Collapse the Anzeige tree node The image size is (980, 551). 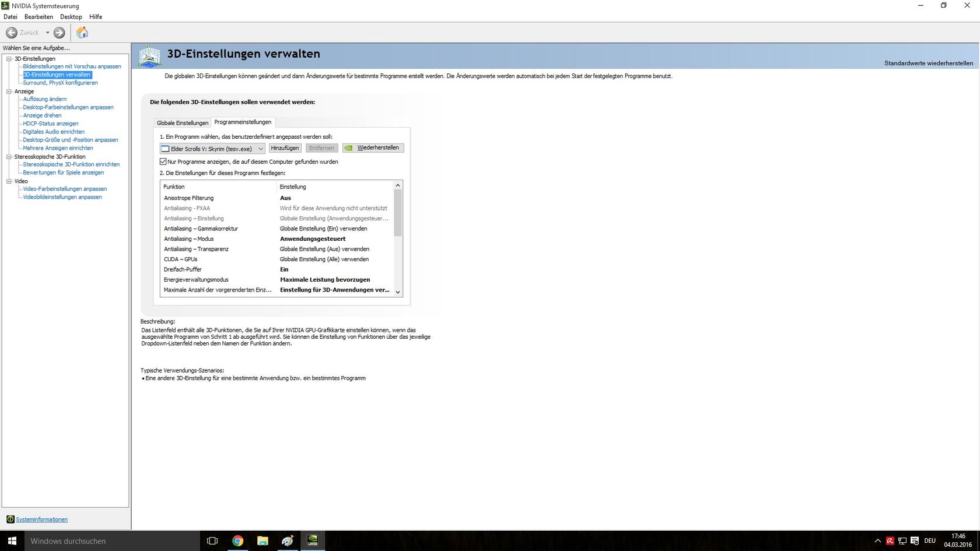9,92
